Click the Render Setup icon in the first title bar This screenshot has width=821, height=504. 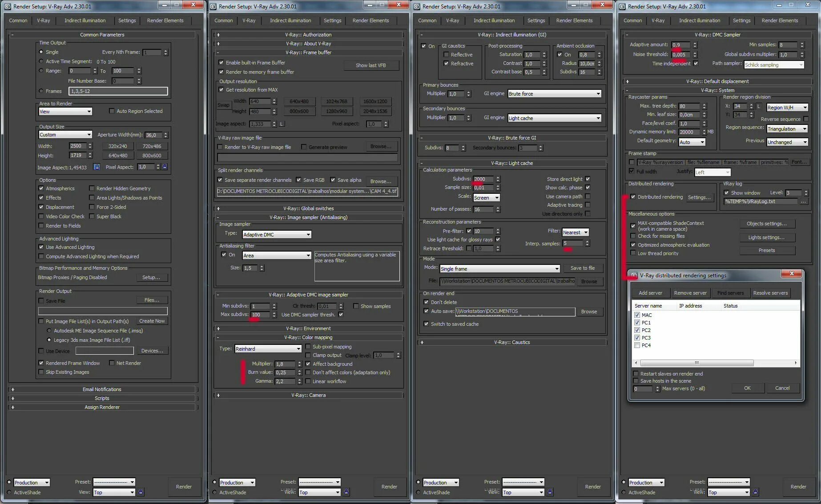click(8, 6)
